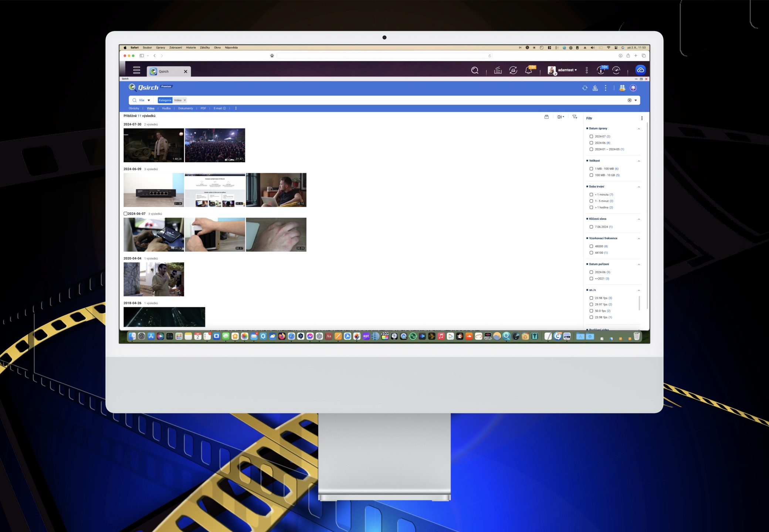Viewport: 769px width, 532px height.
Task: Collapse the Velikost filter section
Action: 638,161
